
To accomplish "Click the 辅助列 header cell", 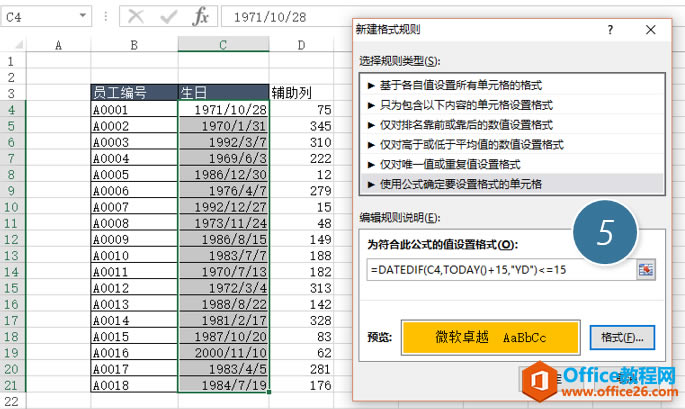I will pyautogui.click(x=301, y=93).
